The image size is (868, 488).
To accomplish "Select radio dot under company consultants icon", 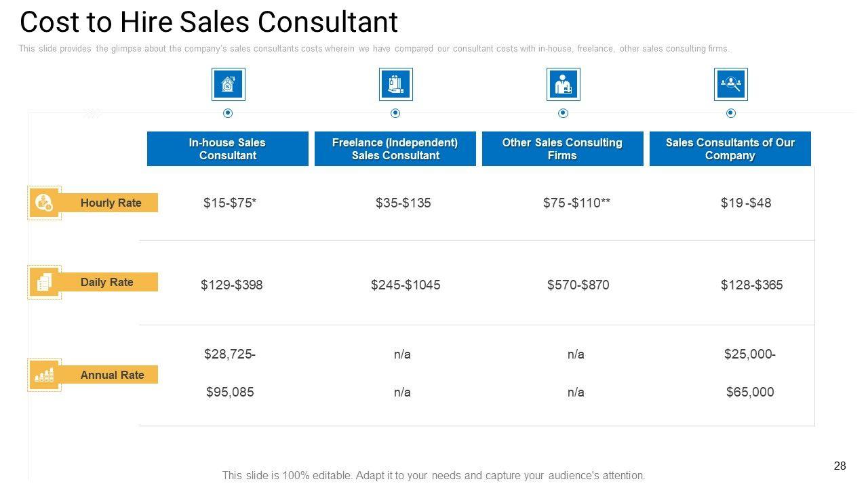I will [730, 113].
